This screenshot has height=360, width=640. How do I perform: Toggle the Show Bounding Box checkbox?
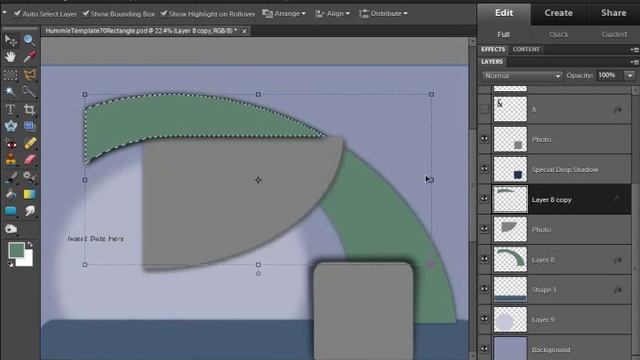(x=86, y=13)
